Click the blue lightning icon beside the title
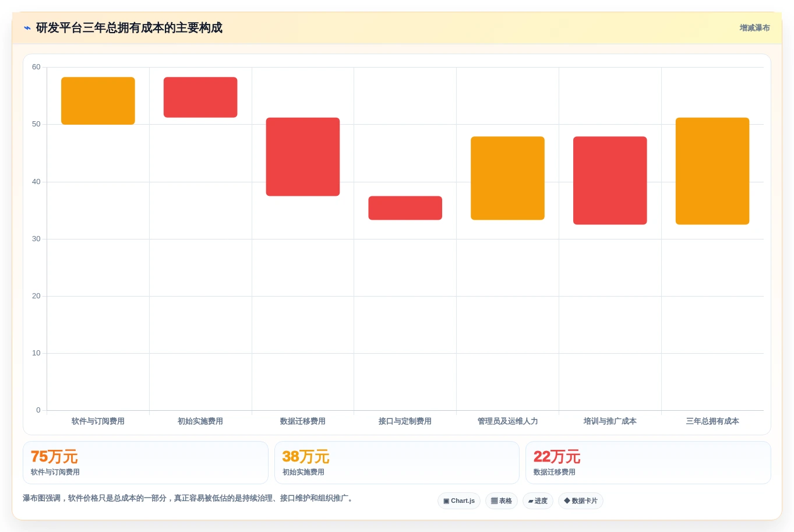Viewport: 794px width, 532px height. 27,28
